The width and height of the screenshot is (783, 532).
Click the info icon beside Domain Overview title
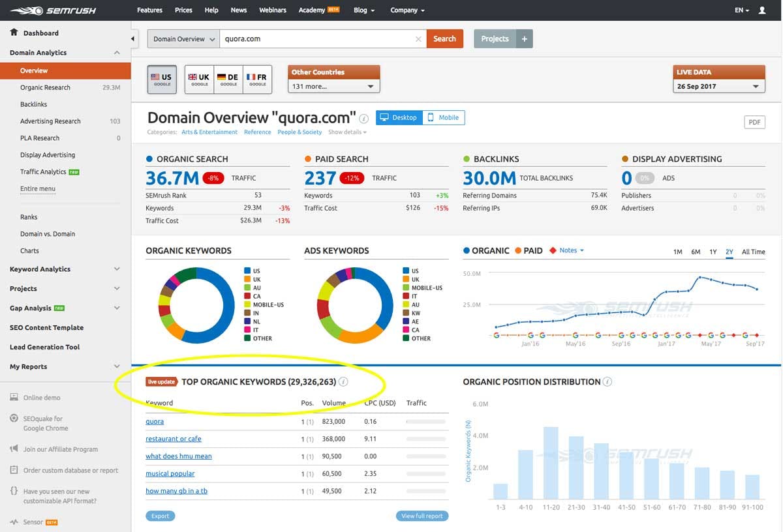tap(364, 119)
